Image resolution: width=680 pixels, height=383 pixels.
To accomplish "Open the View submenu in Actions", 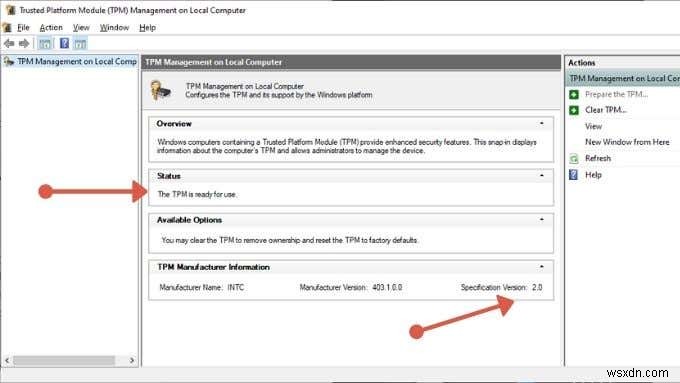I will tap(593, 126).
